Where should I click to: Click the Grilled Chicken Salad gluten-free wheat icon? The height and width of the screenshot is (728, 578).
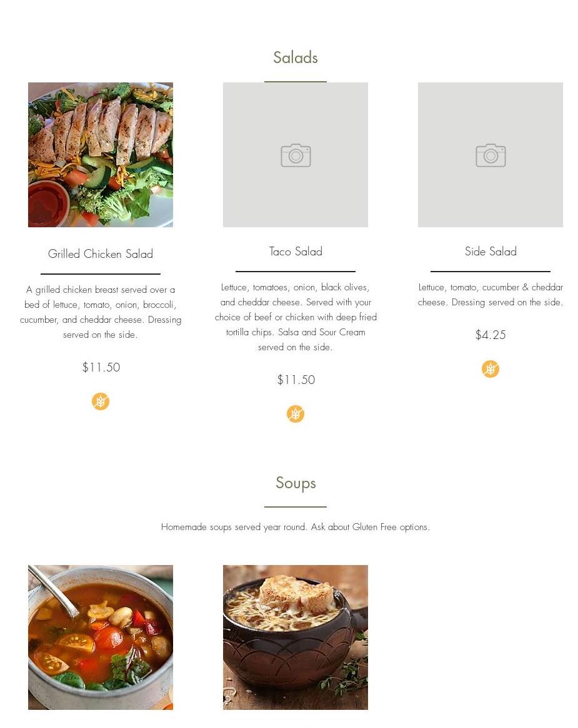tap(101, 401)
